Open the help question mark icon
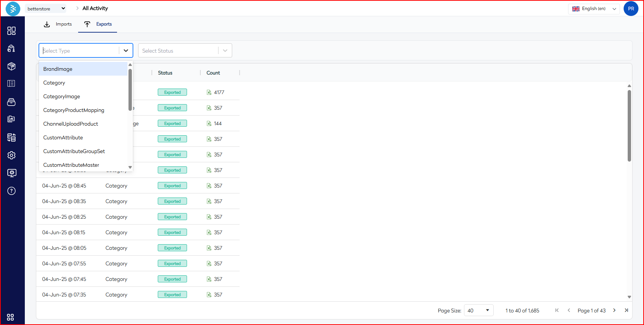The width and height of the screenshot is (644, 325). (x=11, y=191)
